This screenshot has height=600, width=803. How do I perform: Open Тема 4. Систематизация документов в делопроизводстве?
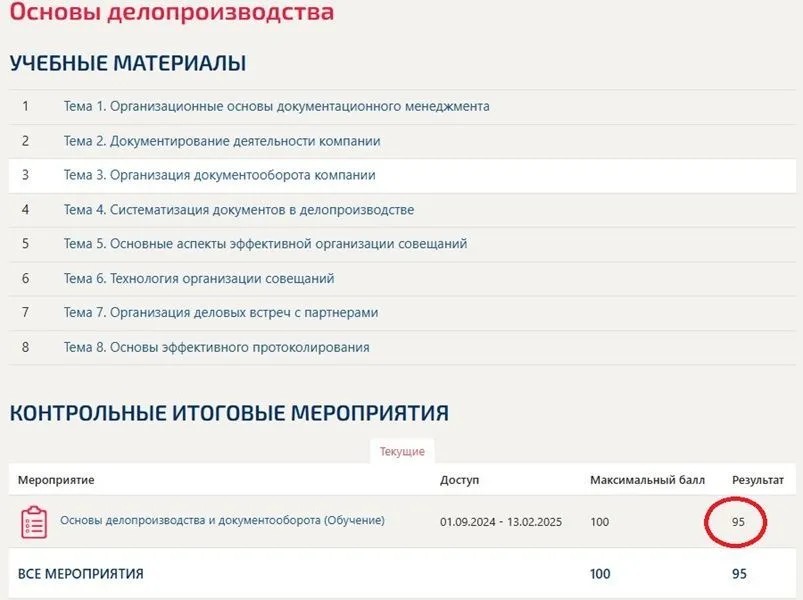point(239,210)
